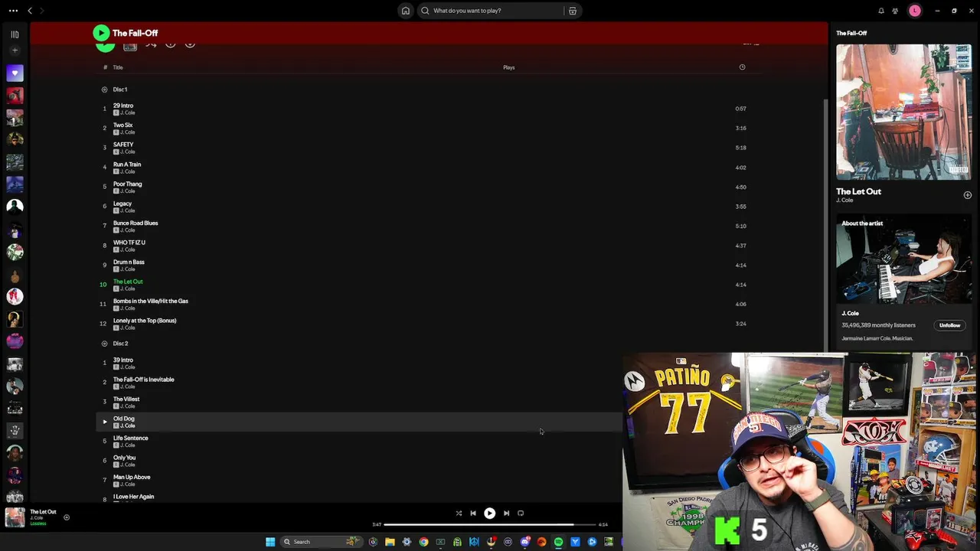Viewport: 980px width, 551px height.
Task: Open the three-dot app menu
Action: 13,11
